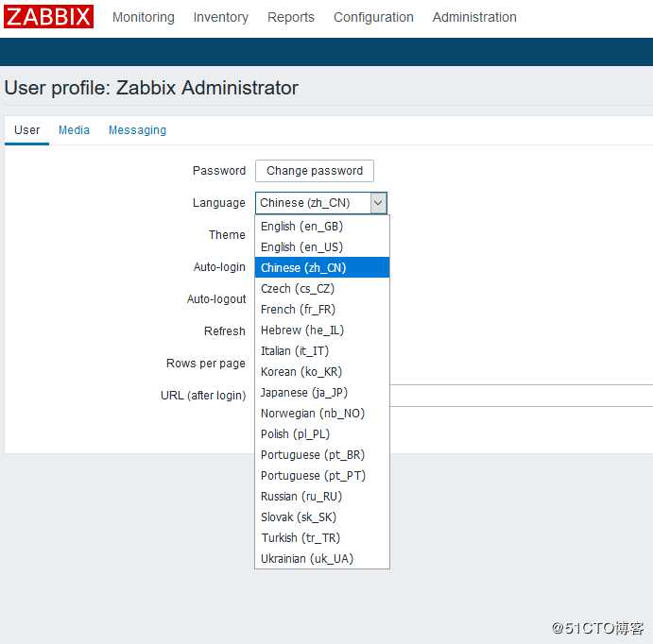The height and width of the screenshot is (644, 653).
Task: Select Japanese (ja_JP) language option
Action: click(322, 393)
